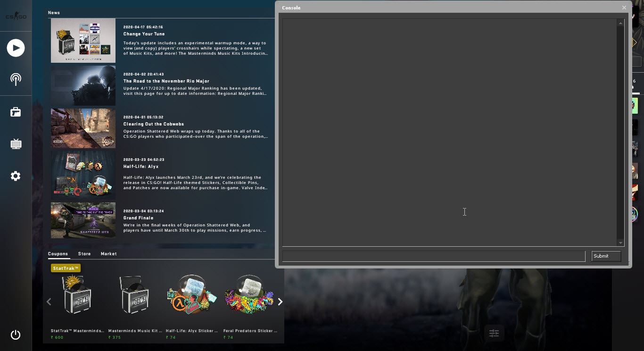
Task: Open the Half-Life: Alyx news thumbnail
Action: point(83,175)
